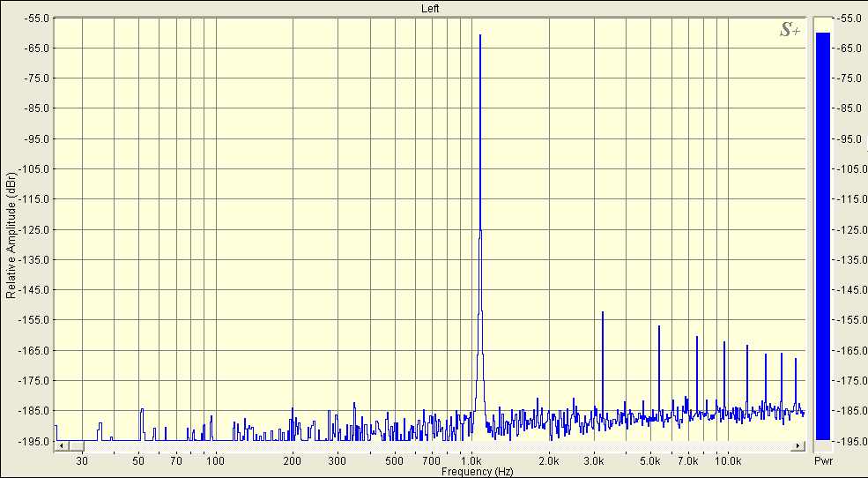Screen dimensions: 868x478
Task: Click the "500" frequency tick label
Action: click(x=394, y=461)
